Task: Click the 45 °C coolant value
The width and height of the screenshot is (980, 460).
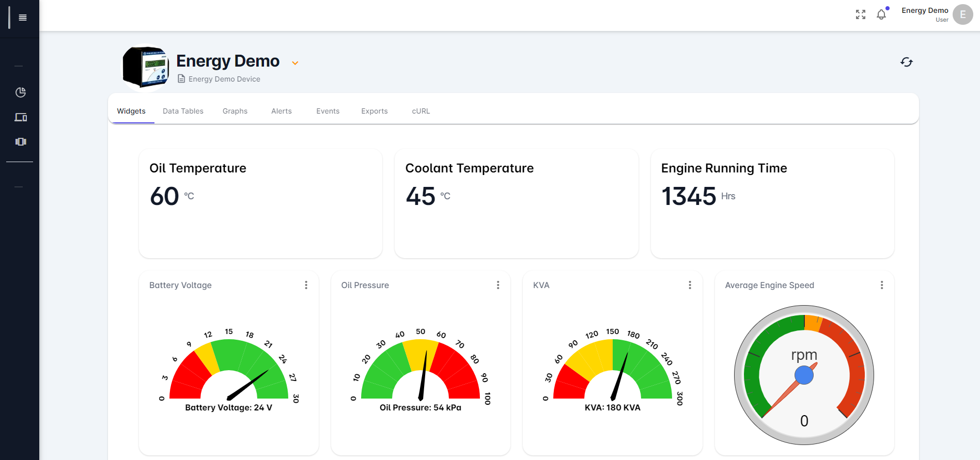Action: click(428, 196)
